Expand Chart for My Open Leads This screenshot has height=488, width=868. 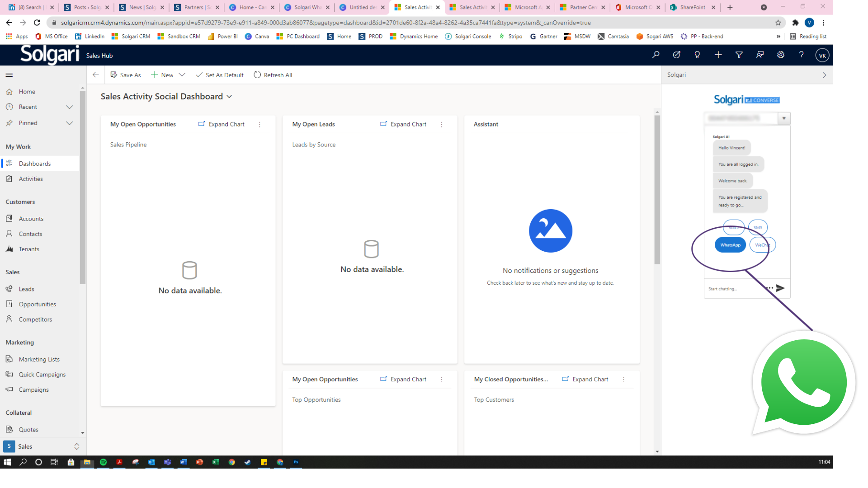(x=403, y=124)
